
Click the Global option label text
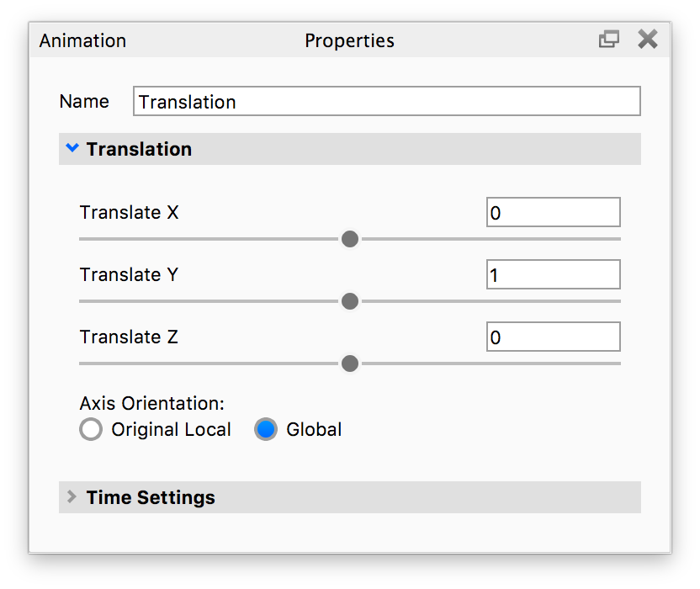pos(314,429)
